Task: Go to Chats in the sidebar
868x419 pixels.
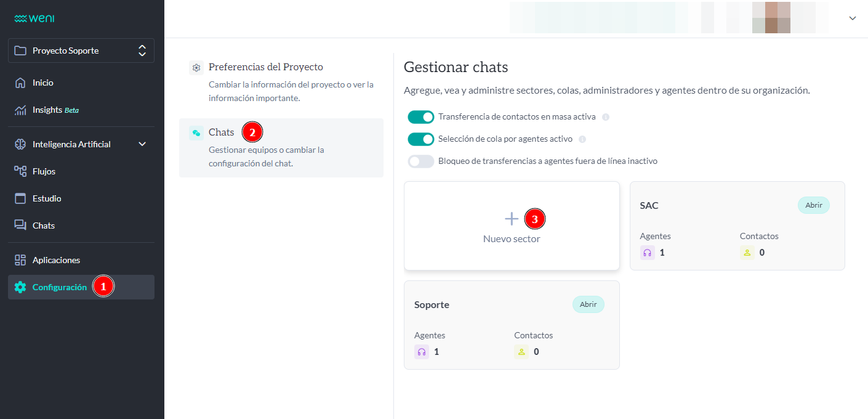Action: coord(43,226)
